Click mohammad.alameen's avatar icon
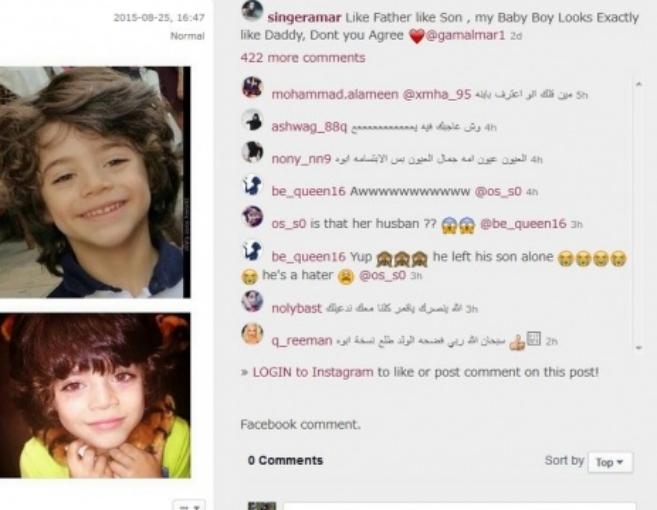657x510 pixels. click(253, 88)
